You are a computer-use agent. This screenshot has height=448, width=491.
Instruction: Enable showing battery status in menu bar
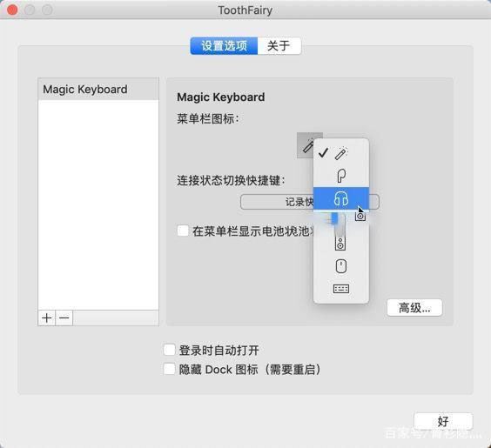183,231
